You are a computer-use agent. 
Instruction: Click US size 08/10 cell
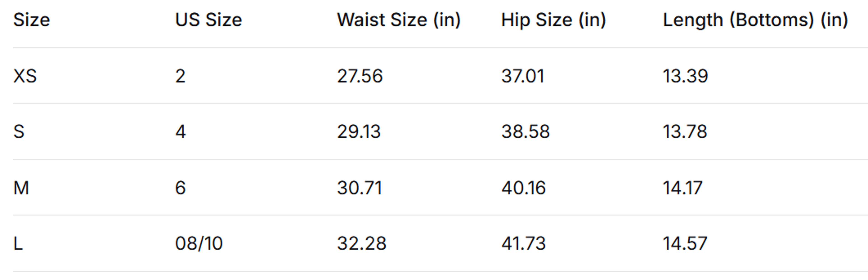point(199,243)
